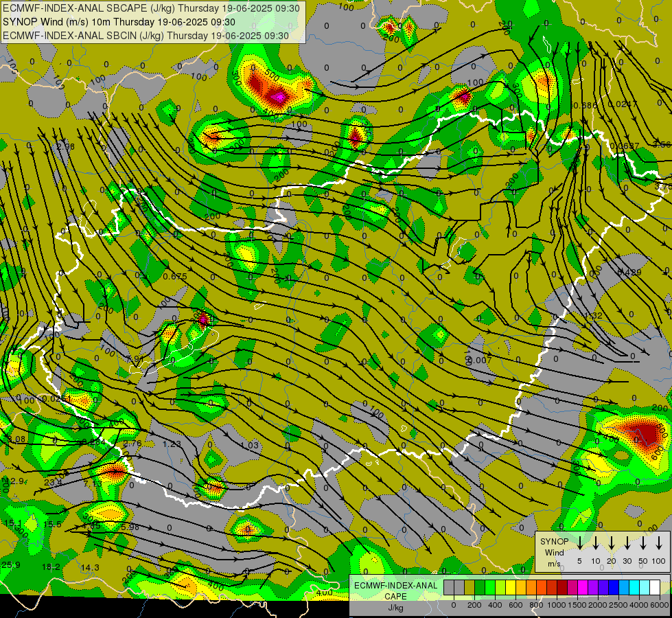Select the yellow swatch in CAPE color bar
This screenshot has width=672, height=618.
pyautogui.click(x=511, y=588)
